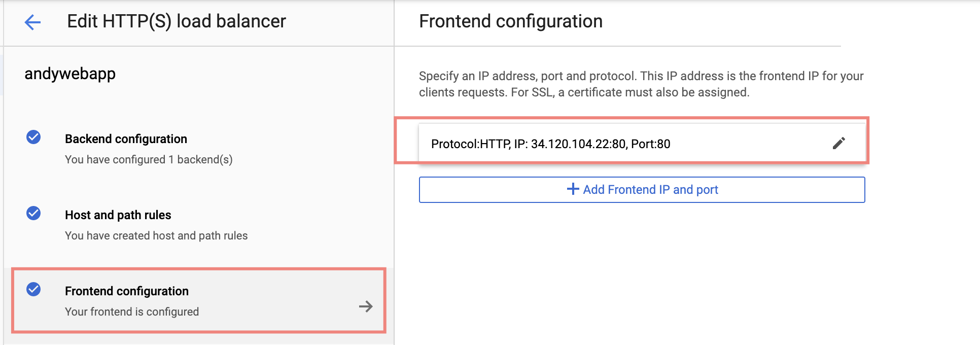This screenshot has width=980, height=345.
Task: Click the Frontend configuration checkmark icon
Action: click(x=33, y=289)
